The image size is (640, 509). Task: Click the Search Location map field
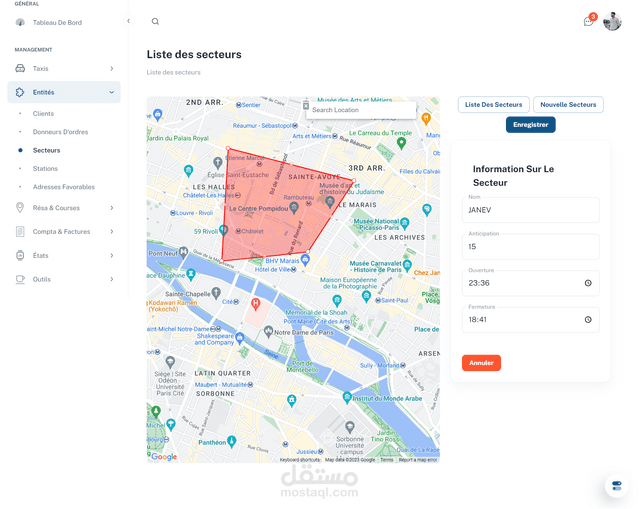pos(361,110)
